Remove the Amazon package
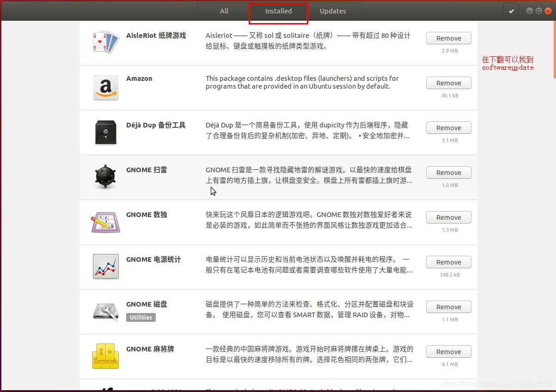 (x=449, y=83)
